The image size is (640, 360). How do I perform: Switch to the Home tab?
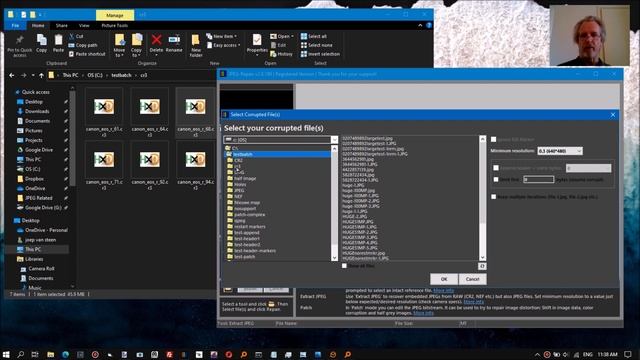tap(38, 25)
